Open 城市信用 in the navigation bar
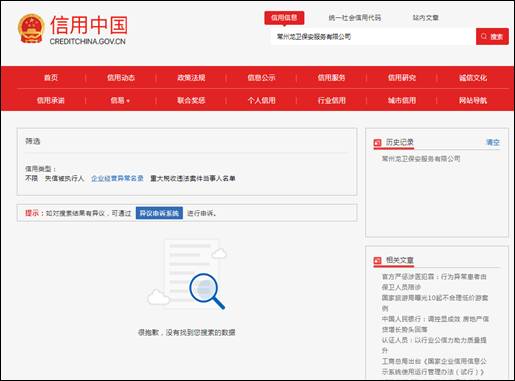The image size is (515, 381). (x=402, y=100)
